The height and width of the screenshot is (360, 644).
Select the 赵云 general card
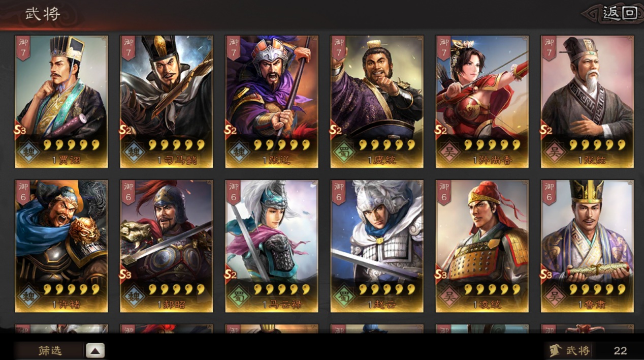(377, 246)
